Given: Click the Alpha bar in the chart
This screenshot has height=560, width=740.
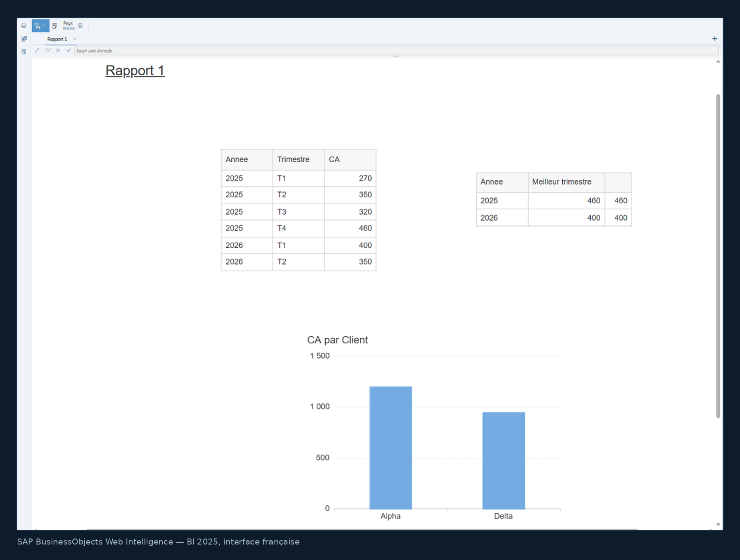Looking at the screenshot, I should click(x=391, y=448).
